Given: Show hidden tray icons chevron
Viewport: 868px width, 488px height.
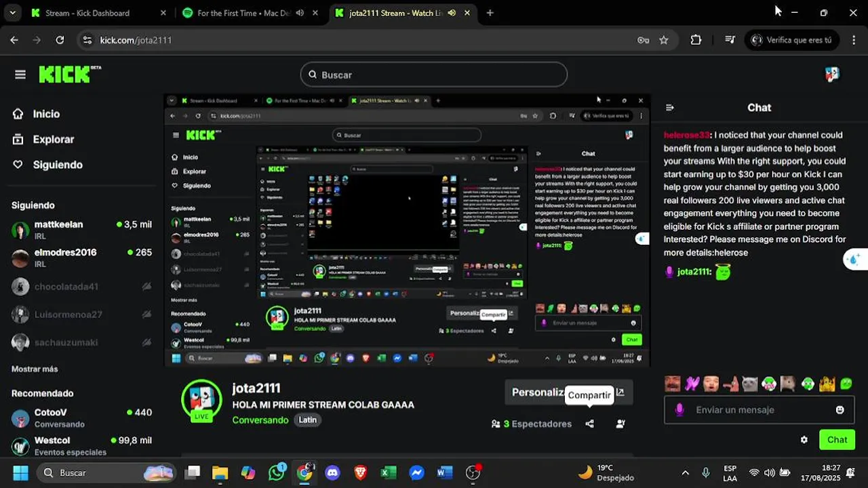Looking at the screenshot, I should [x=685, y=472].
